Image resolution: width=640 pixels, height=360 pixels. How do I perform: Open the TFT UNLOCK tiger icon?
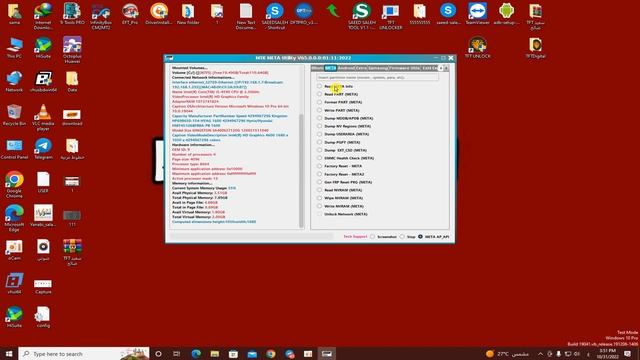coord(477,47)
